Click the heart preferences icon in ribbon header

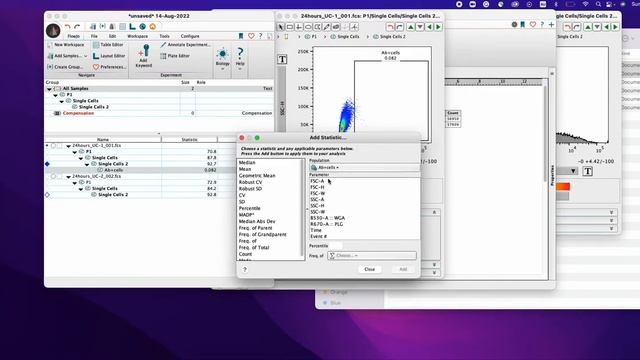click(251, 36)
